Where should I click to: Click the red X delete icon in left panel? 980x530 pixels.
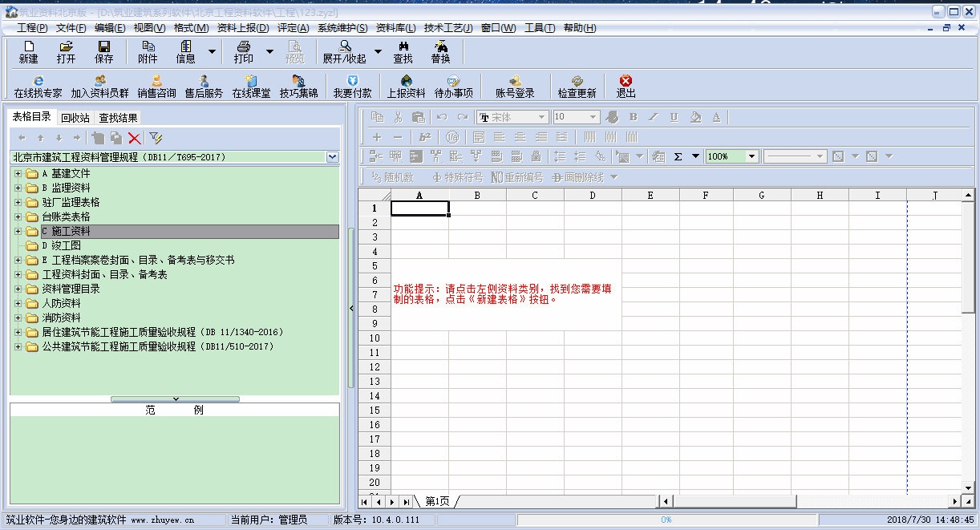pyautogui.click(x=134, y=138)
